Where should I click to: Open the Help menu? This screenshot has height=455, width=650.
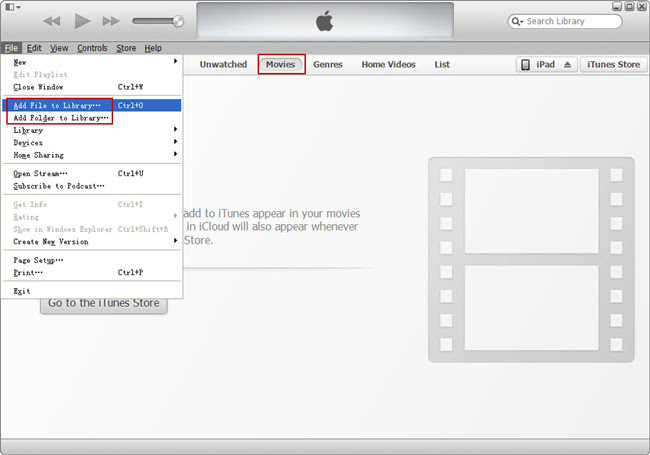153,48
